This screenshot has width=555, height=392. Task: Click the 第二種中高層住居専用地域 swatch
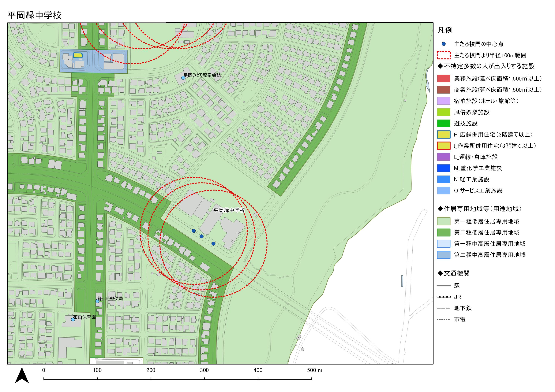(444, 255)
